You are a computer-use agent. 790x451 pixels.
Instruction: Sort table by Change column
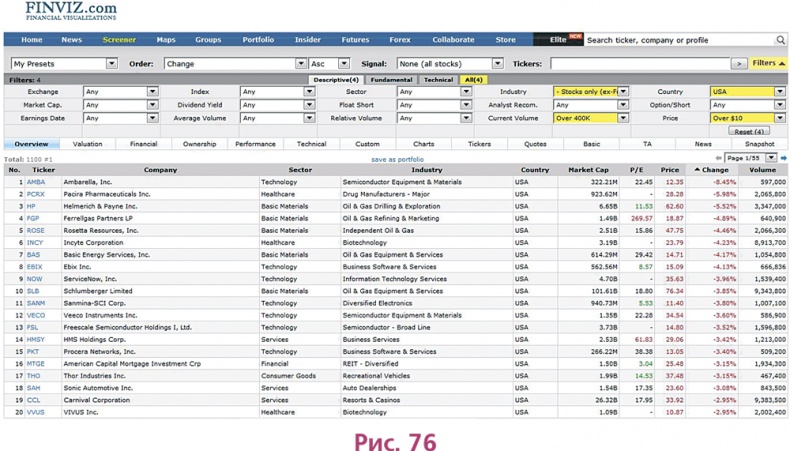tap(712, 170)
